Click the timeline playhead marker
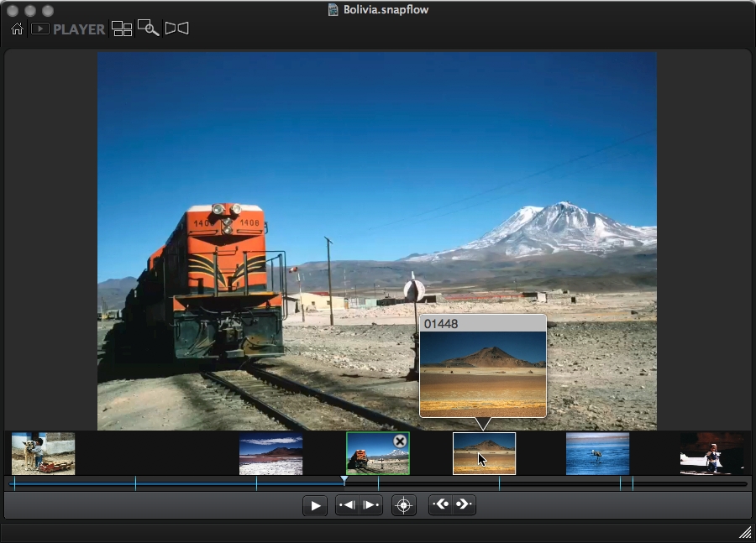The image size is (756, 543). [x=344, y=480]
